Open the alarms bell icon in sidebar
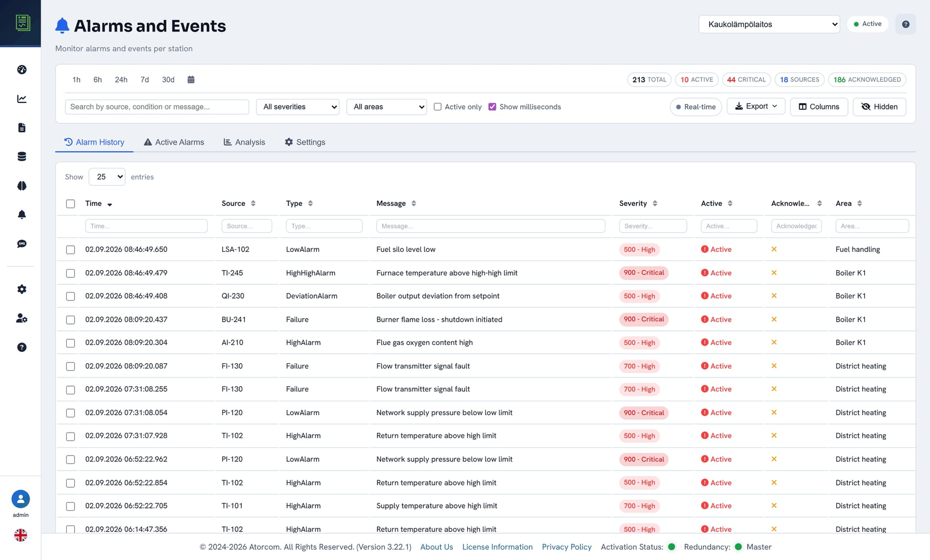 point(22,214)
